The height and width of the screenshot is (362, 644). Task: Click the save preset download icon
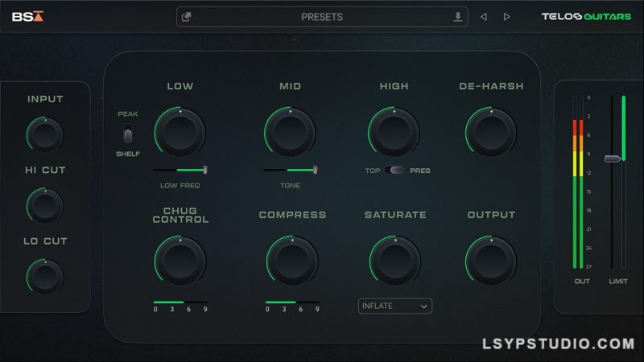click(x=457, y=17)
